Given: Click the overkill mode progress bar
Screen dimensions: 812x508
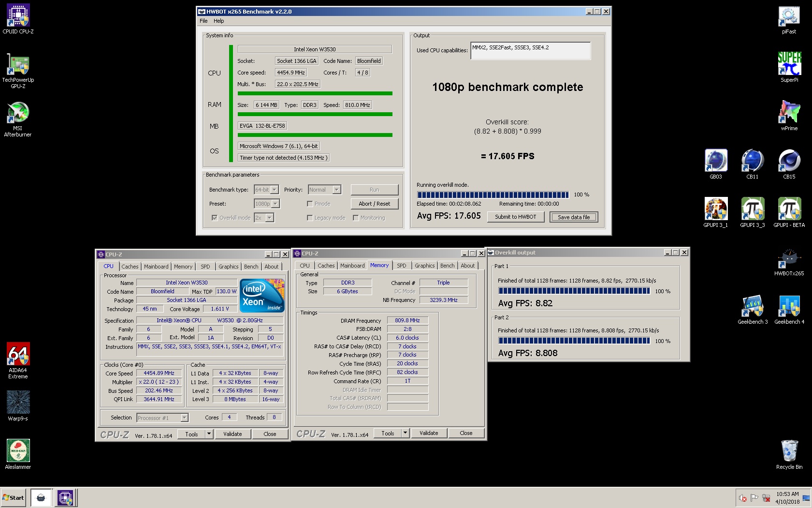Looking at the screenshot, I should point(493,194).
